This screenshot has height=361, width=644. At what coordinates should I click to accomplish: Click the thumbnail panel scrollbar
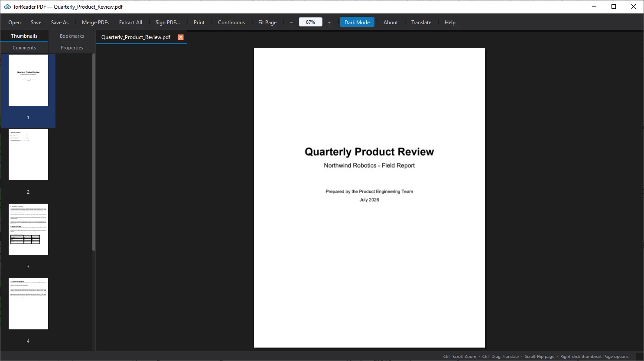point(94,152)
